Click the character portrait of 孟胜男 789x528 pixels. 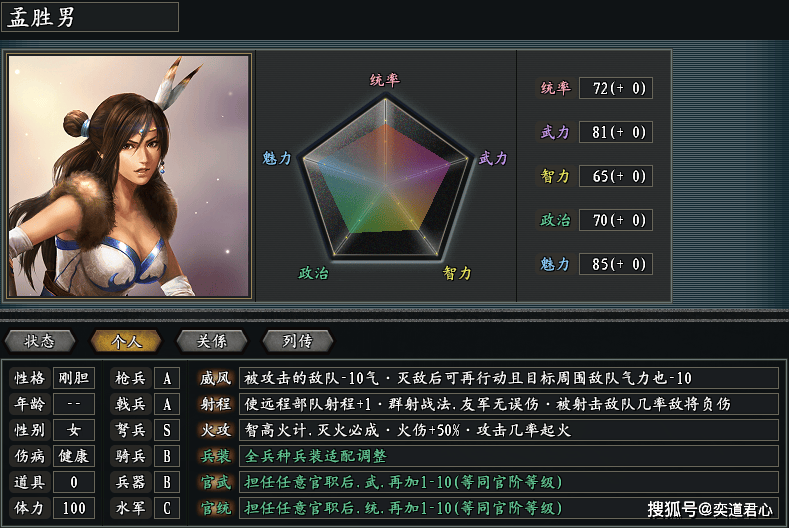[129, 176]
